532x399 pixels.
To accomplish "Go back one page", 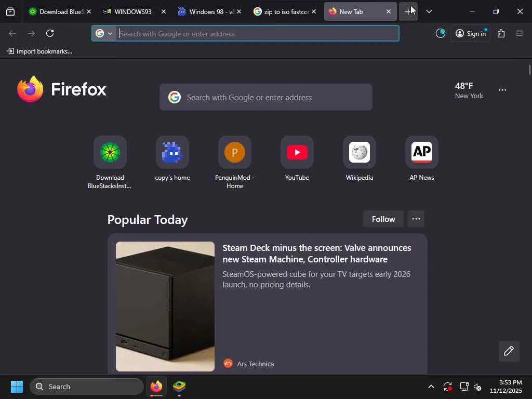I will click(12, 33).
